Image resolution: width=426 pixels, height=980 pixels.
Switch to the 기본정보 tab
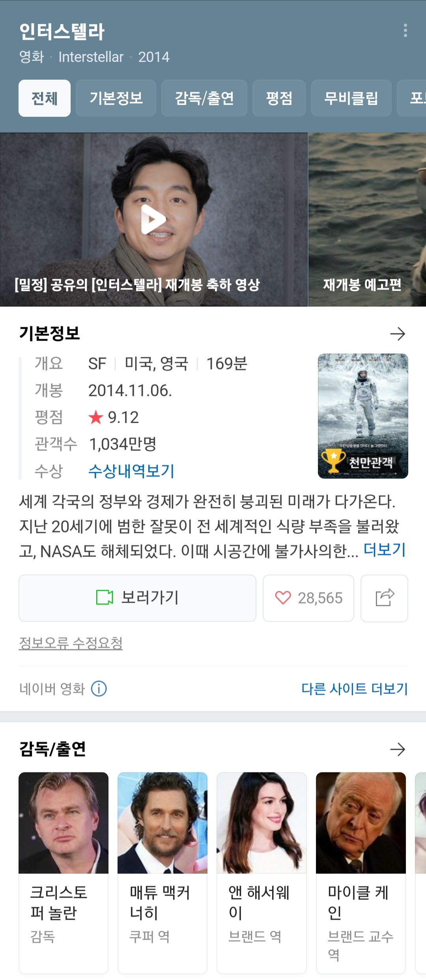(116, 98)
